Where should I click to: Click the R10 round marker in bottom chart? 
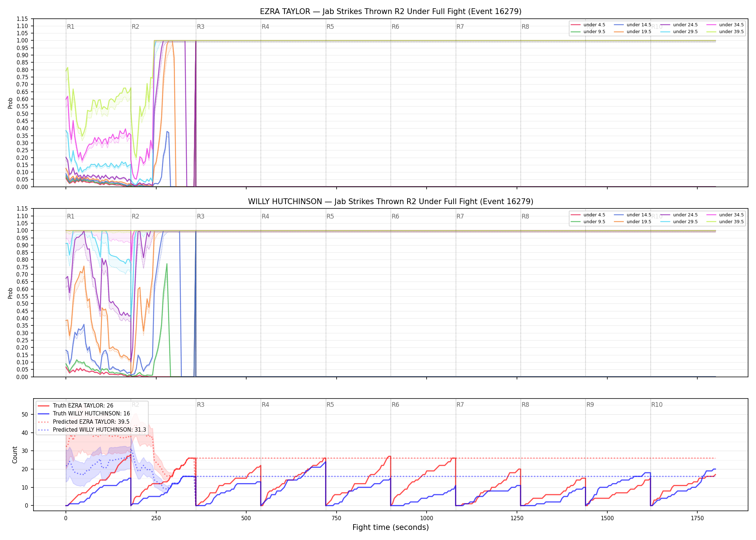click(x=657, y=405)
